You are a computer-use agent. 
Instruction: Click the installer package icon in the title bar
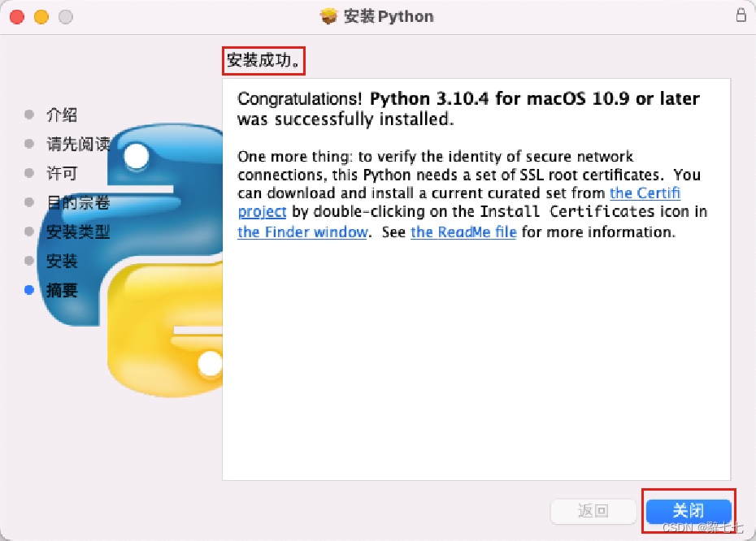[x=328, y=15]
